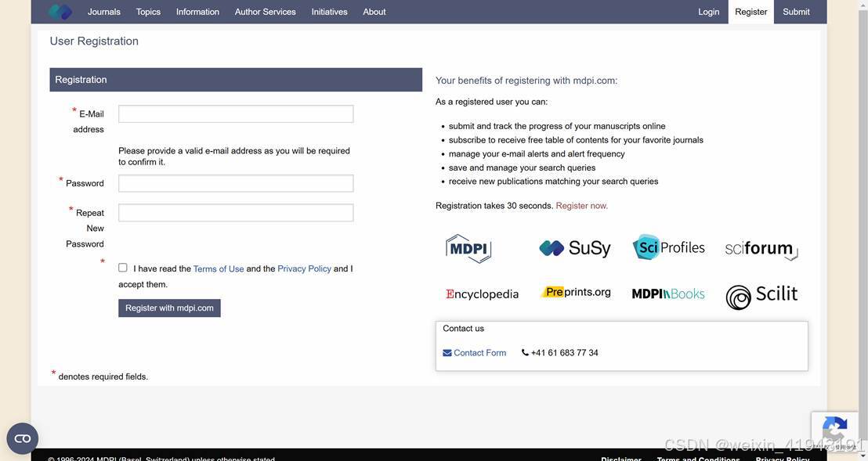Viewport: 868px width, 461px height.
Task: Focus the Repeat New Password field
Action: coord(236,213)
